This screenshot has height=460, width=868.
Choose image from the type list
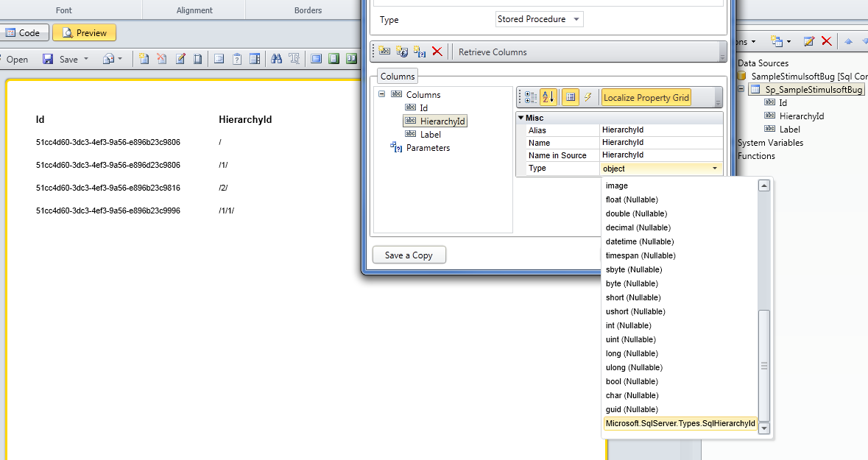click(617, 185)
